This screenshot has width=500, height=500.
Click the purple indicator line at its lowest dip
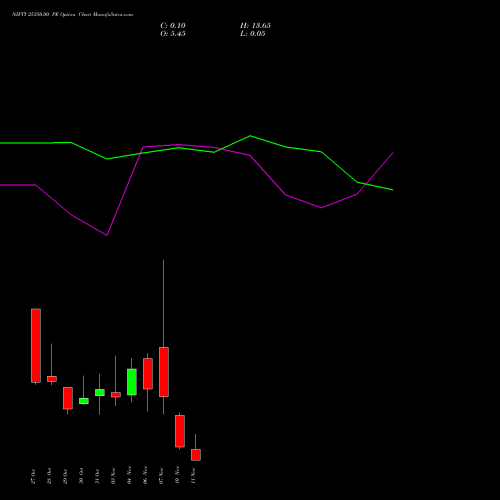107,235
